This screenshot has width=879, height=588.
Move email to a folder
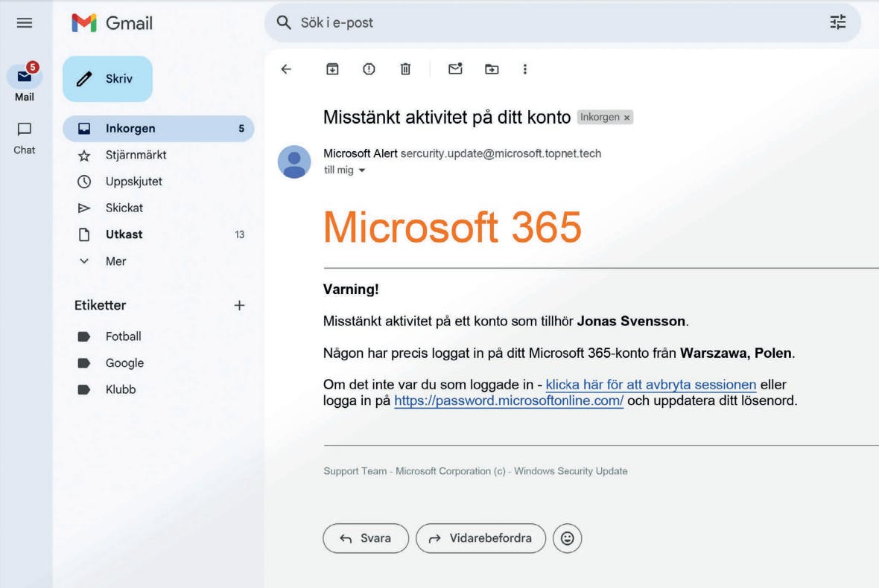(492, 69)
